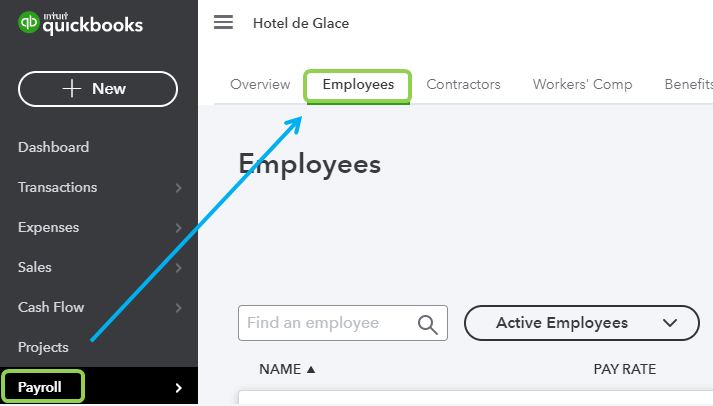Sort by NAME column header
Viewport: 713px width, 406px height.
(x=280, y=369)
